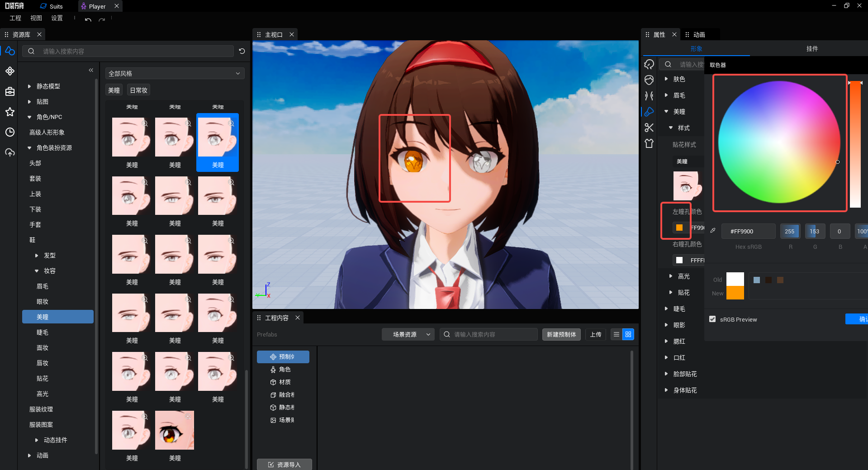Adjust the orange brightness slider bar
Viewport: 868px width, 470px height.
pos(855,144)
